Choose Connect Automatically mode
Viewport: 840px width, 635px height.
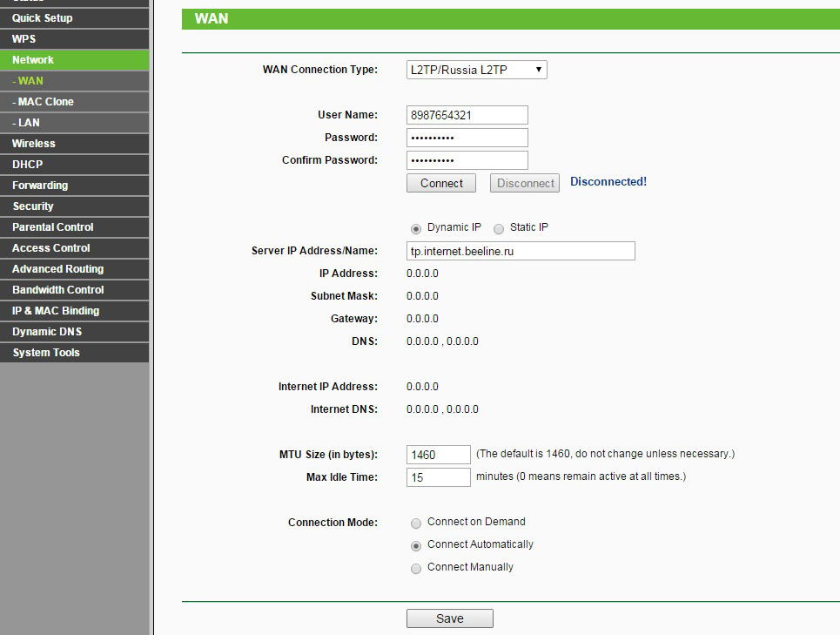pyautogui.click(x=416, y=545)
